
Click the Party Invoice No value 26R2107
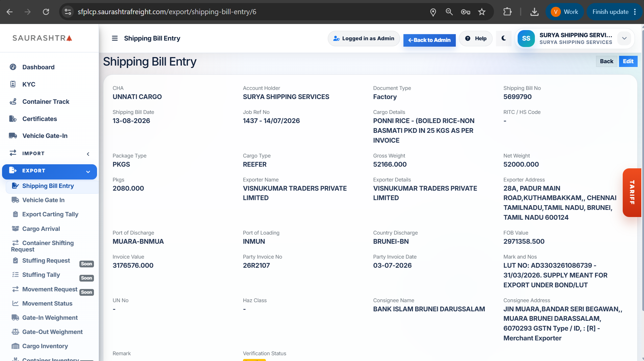[256, 266]
